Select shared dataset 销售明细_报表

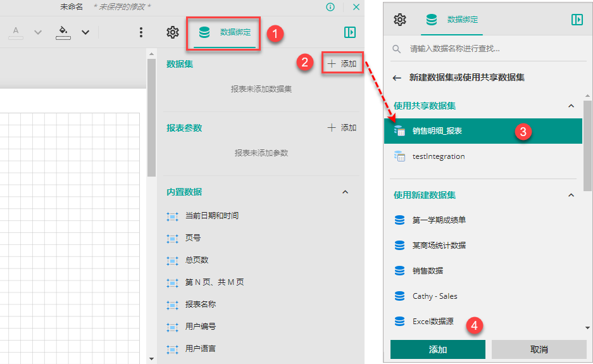483,131
